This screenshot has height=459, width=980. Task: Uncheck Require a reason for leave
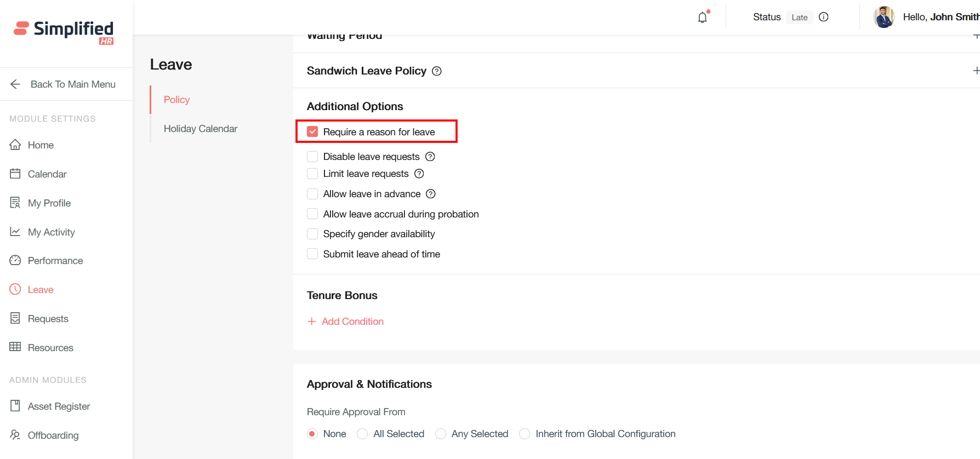pos(312,132)
